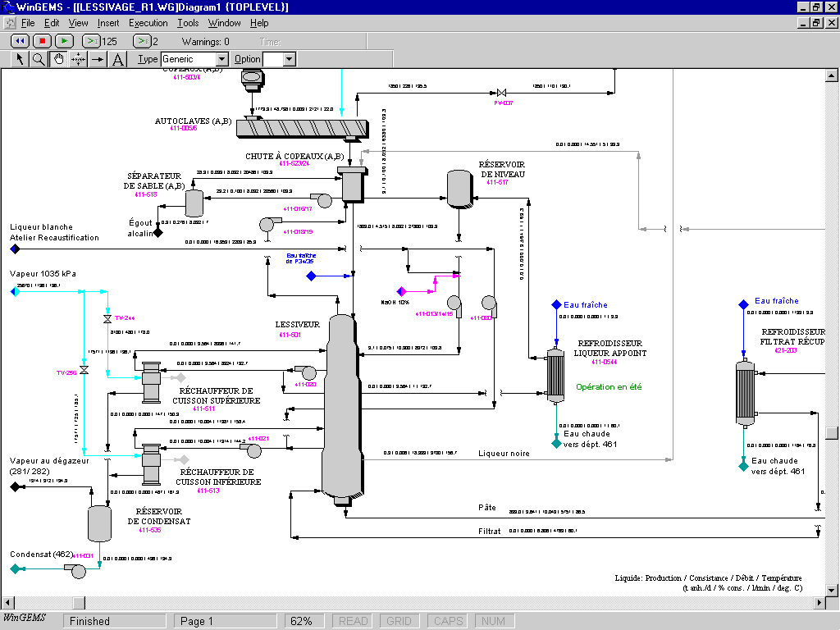
Task: Select the arrow selection tool
Action: [19, 59]
